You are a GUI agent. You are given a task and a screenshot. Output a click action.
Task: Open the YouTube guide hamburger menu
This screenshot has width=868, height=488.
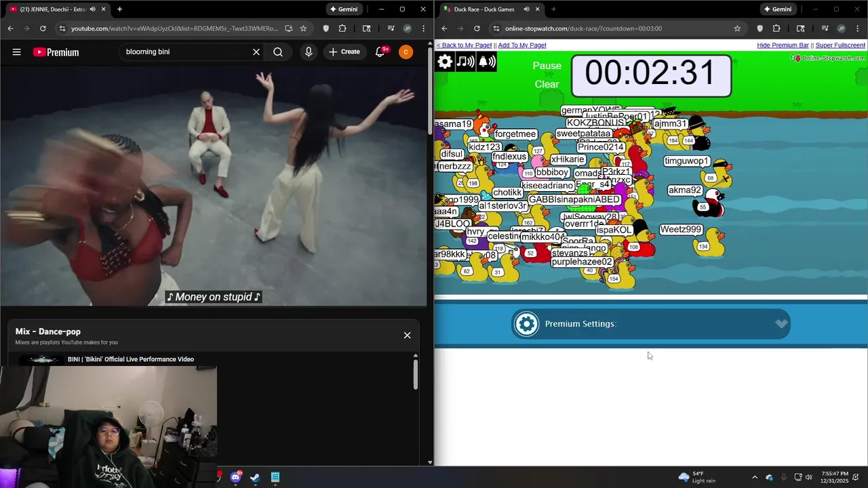coord(16,52)
